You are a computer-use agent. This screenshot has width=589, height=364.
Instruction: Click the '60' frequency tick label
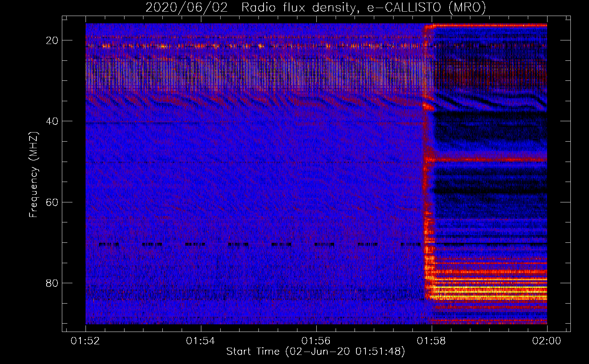coord(52,202)
